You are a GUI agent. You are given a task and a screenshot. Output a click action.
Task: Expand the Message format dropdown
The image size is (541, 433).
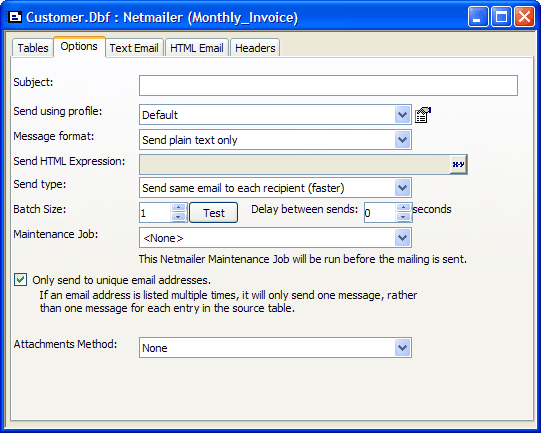point(402,140)
